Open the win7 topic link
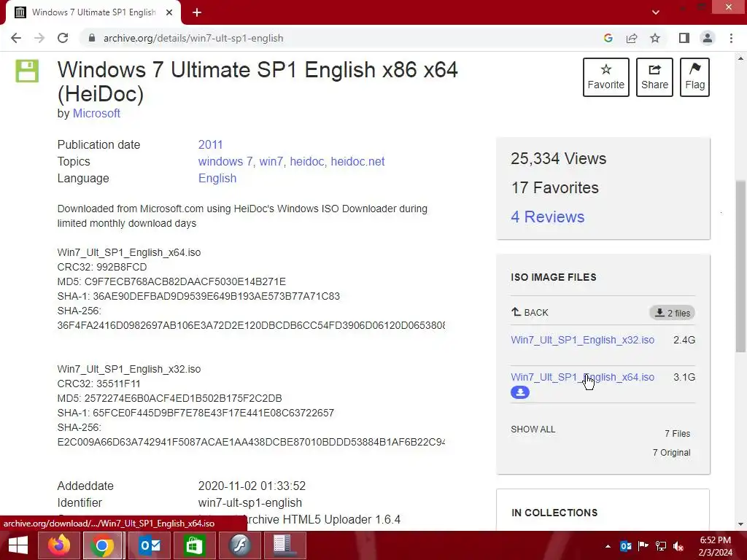Screen dimensions: 747x560 pos(271,161)
